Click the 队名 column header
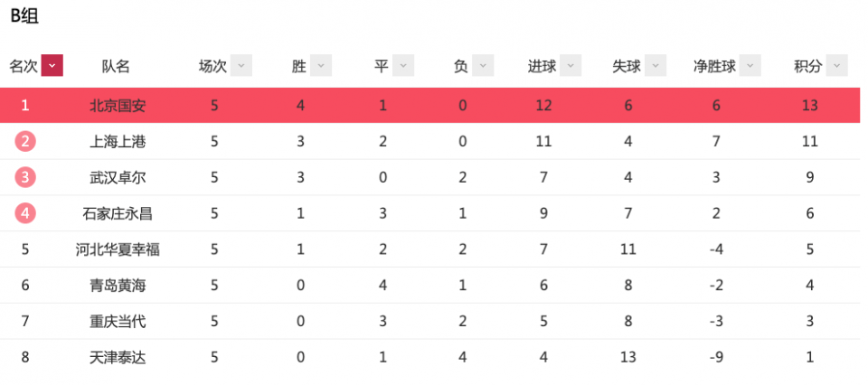This screenshot has height=385, width=868. [116, 66]
